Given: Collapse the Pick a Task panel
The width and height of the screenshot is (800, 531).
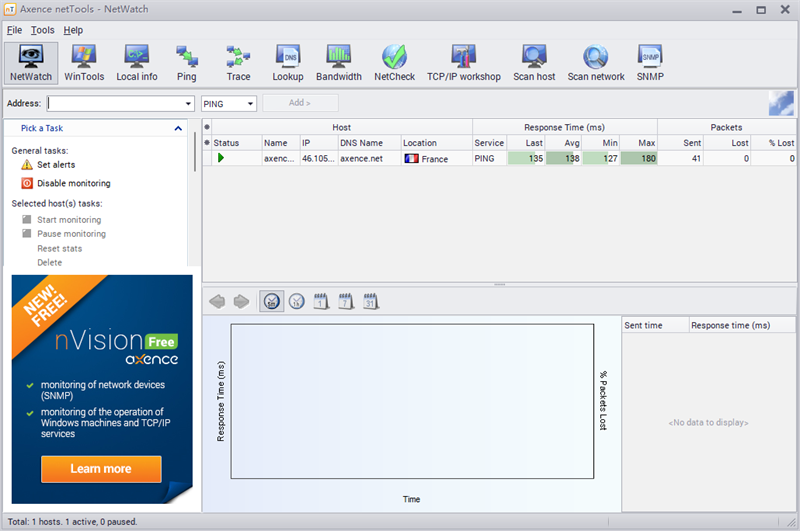Looking at the screenshot, I should (178, 129).
